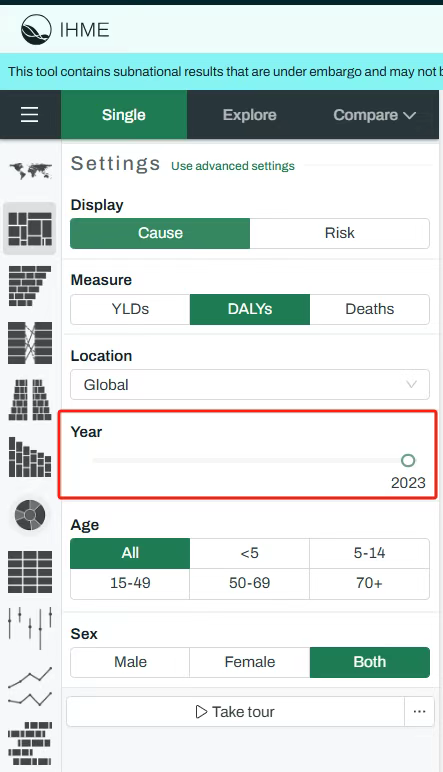Click the IHME logo
The width and height of the screenshot is (443, 772).
tap(65, 30)
